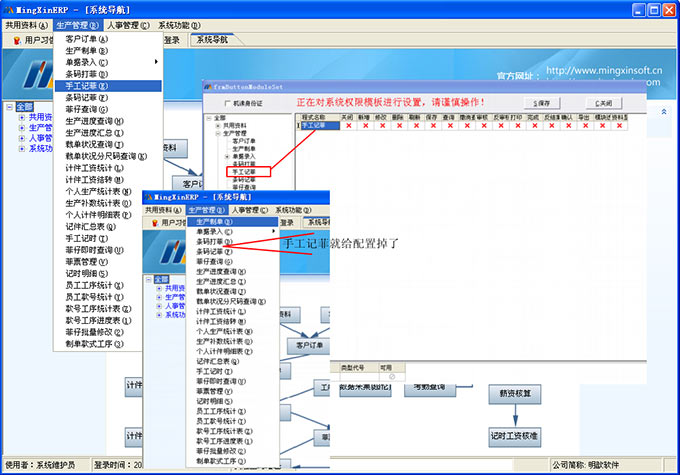Toggle 删除 permission mark for 手工记菲 row

[399, 125]
